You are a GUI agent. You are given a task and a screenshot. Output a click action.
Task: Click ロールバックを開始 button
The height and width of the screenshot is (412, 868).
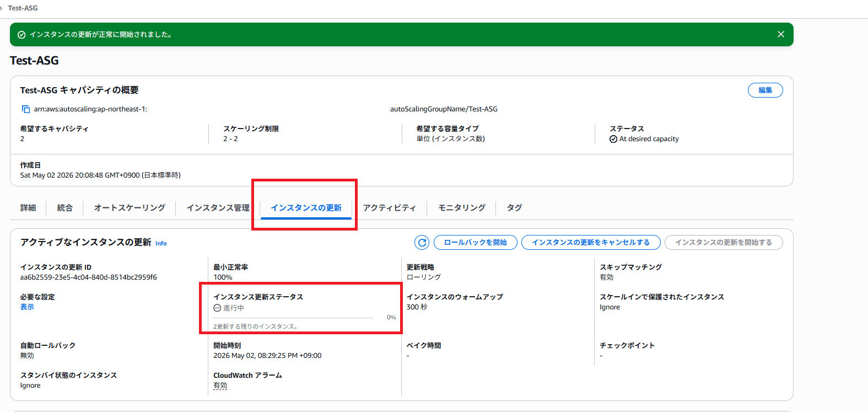475,242
